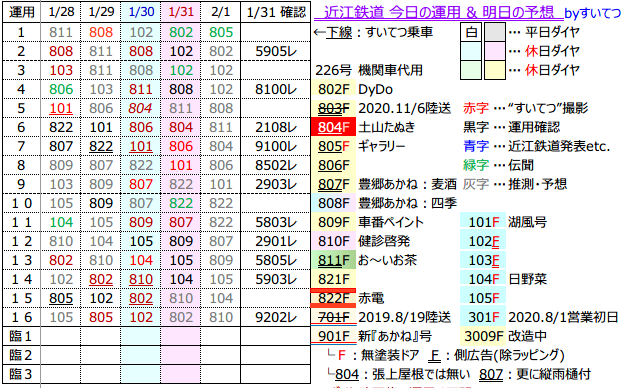Click the 5903レ confirmation cell
The height and width of the screenshot is (388, 630).
[276, 279]
